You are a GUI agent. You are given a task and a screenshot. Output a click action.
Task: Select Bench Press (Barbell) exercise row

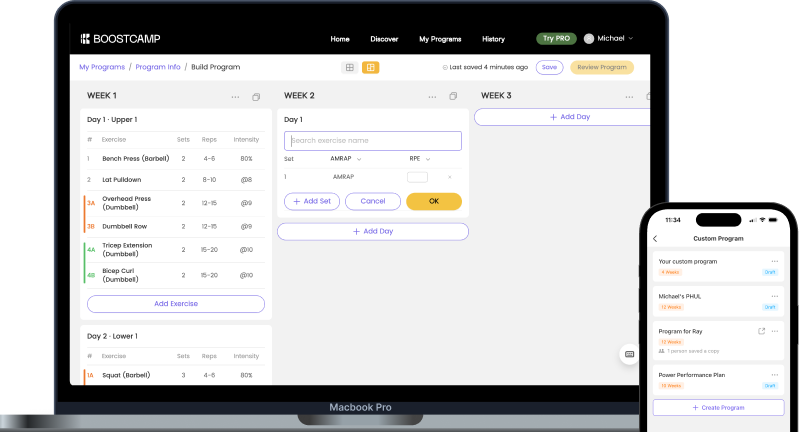(176, 159)
